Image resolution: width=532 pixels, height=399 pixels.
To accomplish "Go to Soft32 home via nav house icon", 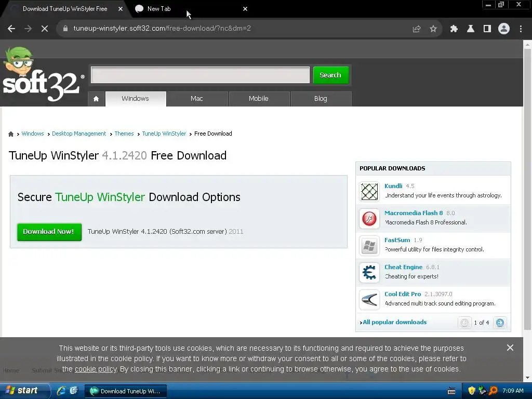I will [x=96, y=99].
